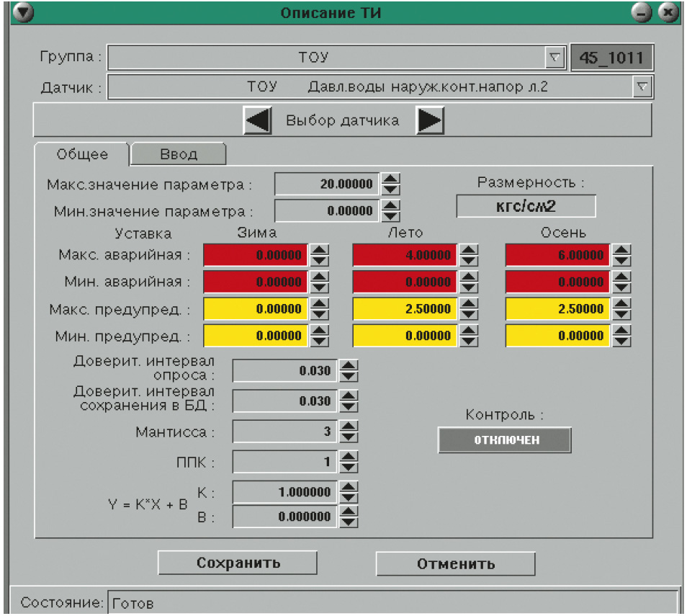Click Состояние status field Готов

coord(392,603)
